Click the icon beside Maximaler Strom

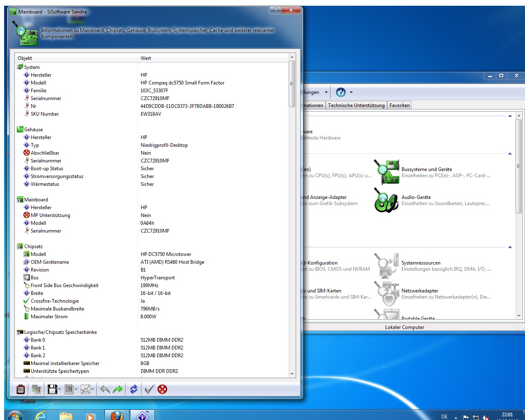27,316
